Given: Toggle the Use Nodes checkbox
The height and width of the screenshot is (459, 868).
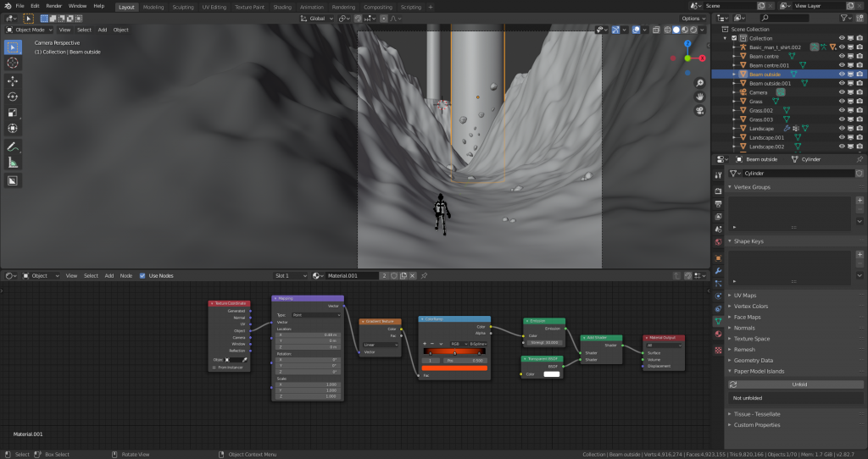Looking at the screenshot, I should (142, 275).
